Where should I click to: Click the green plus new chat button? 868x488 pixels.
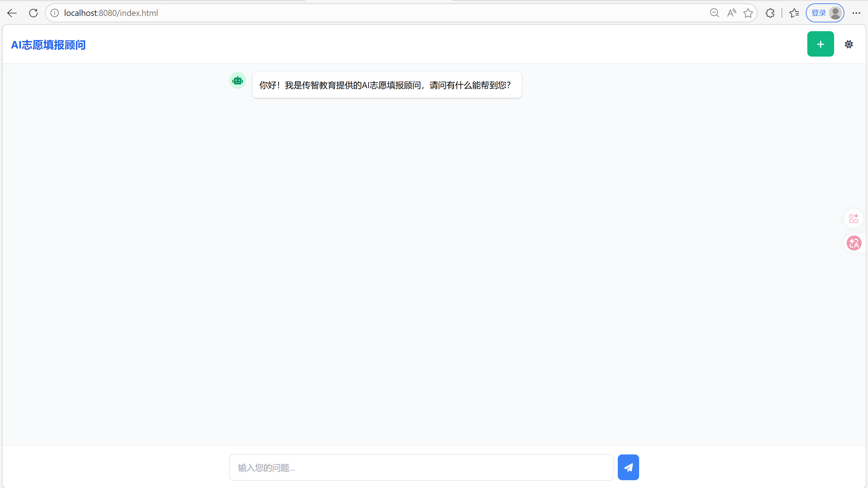point(820,44)
